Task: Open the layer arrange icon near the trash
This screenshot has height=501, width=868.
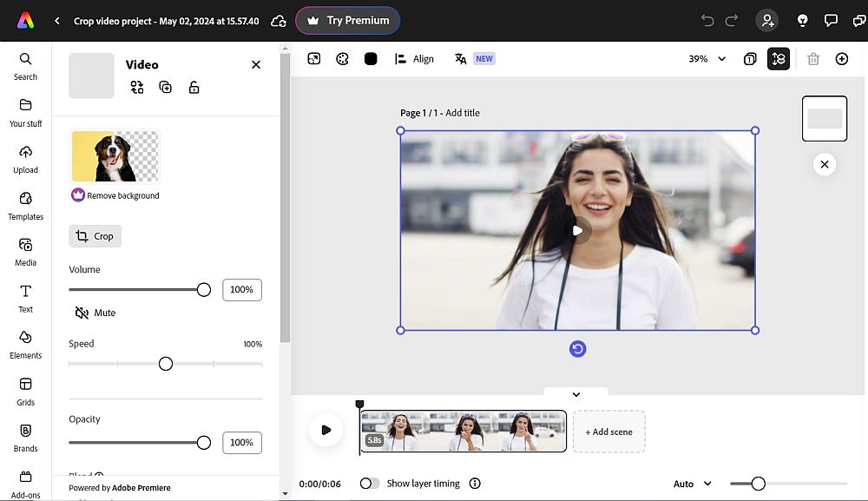Action: coord(778,58)
